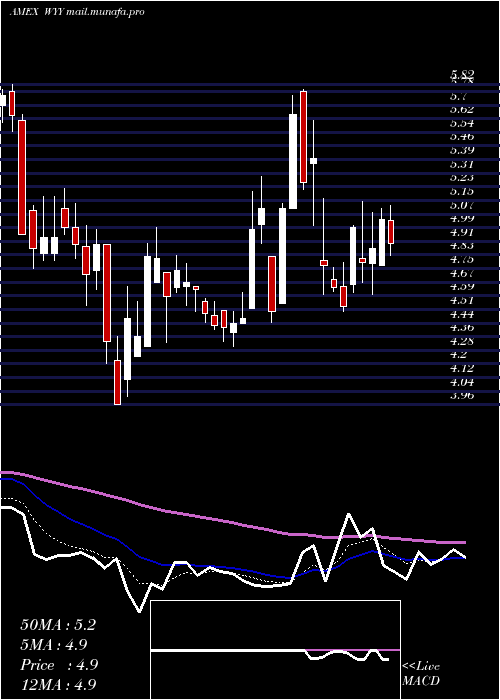Viewport: 500px width, 700px height.
Task: Click the 5.7 price axis label
Action: point(458,96)
